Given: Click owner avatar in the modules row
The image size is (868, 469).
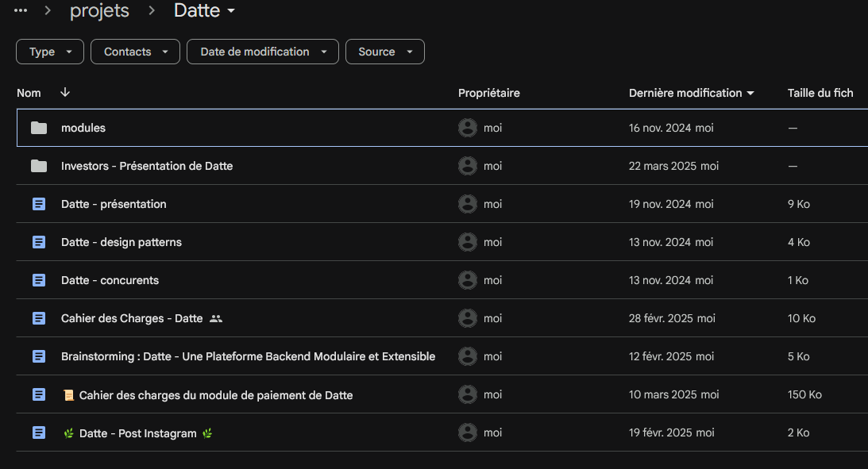Looking at the screenshot, I should (x=468, y=128).
